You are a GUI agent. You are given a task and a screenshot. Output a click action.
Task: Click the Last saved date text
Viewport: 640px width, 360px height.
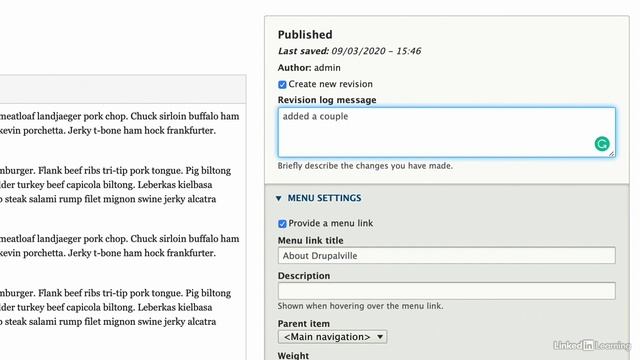coord(349,51)
